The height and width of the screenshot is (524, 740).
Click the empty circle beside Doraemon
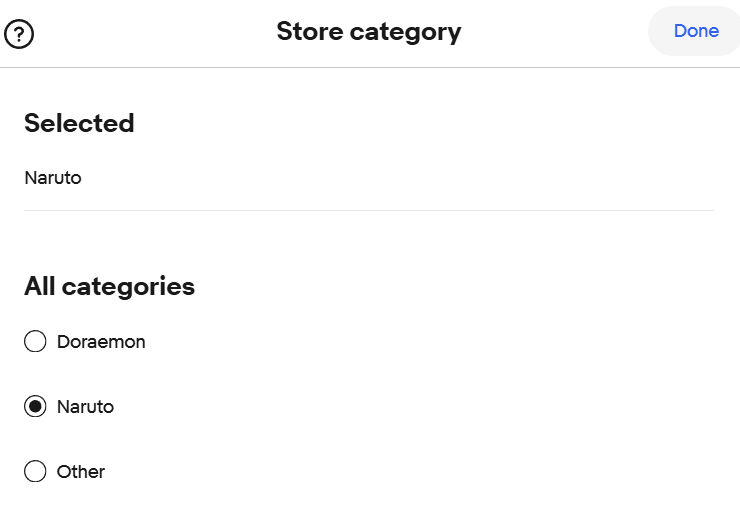[x=35, y=342]
